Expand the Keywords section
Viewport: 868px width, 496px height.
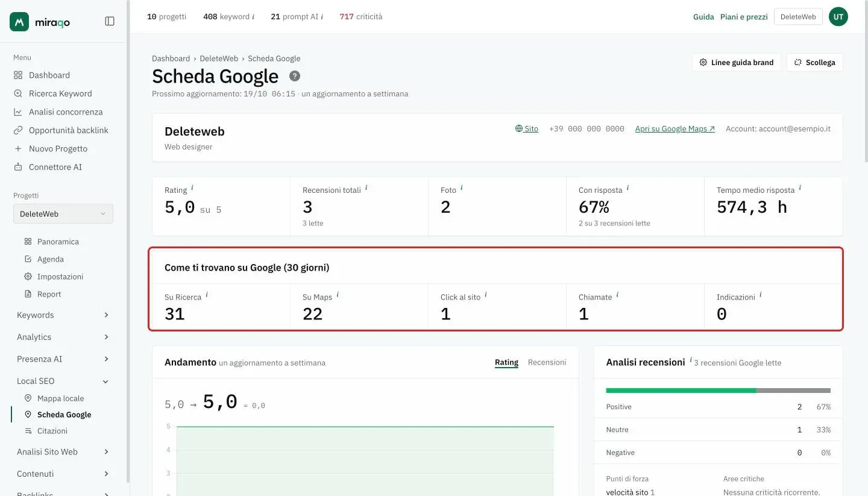63,315
